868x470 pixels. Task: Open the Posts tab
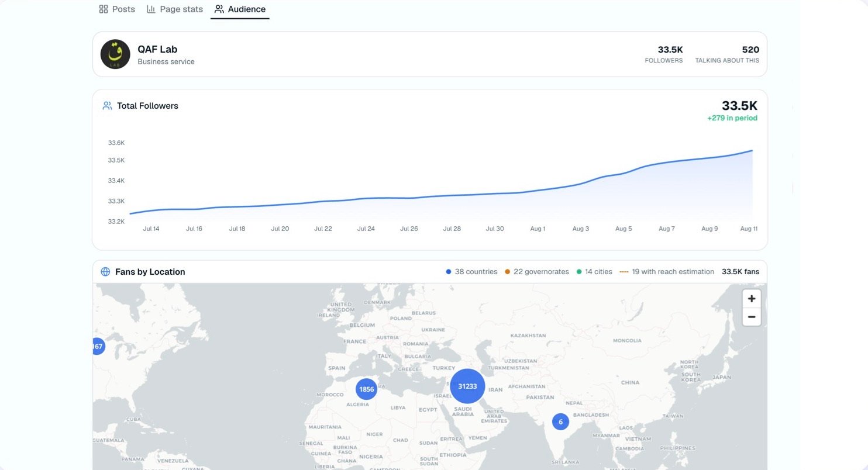(117, 9)
